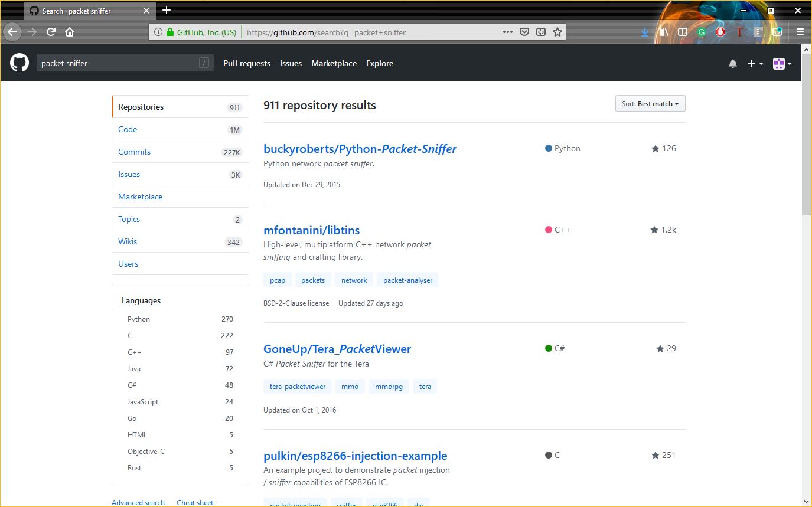Click the packet-analyser topic tag
The image size is (812, 507).
pos(407,280)
